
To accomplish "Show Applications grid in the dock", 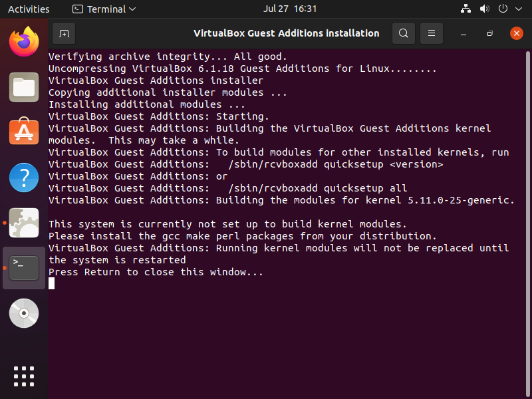I will coord(24,376).
